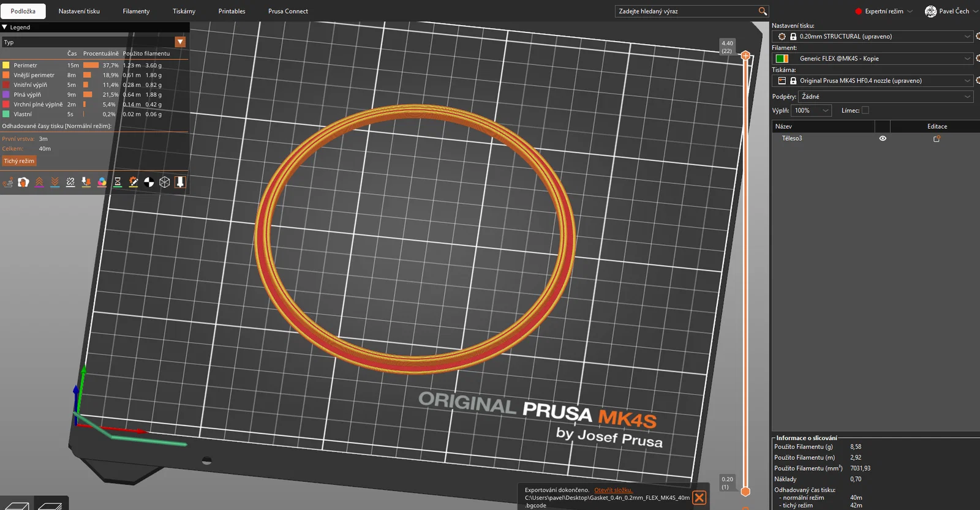Toggle travel moves display icon in legend
Viewport: 980px width, 510px height.
coord(8,182)
